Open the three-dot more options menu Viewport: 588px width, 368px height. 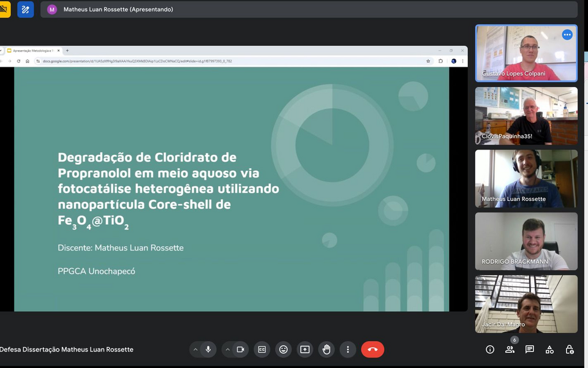348,350
